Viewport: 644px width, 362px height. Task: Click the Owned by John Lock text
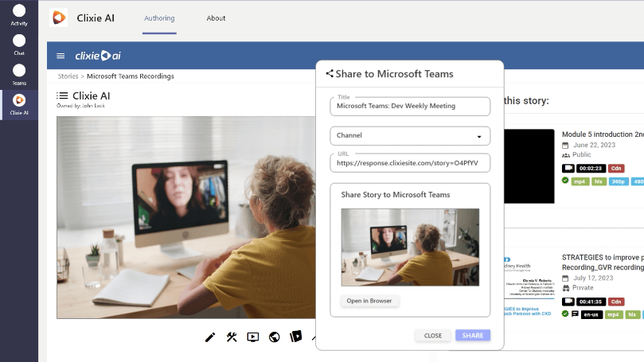(80, 106)
